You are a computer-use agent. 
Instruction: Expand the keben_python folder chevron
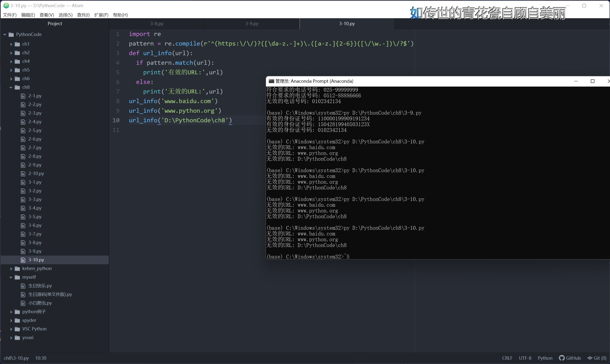click(x=11, y=269)
